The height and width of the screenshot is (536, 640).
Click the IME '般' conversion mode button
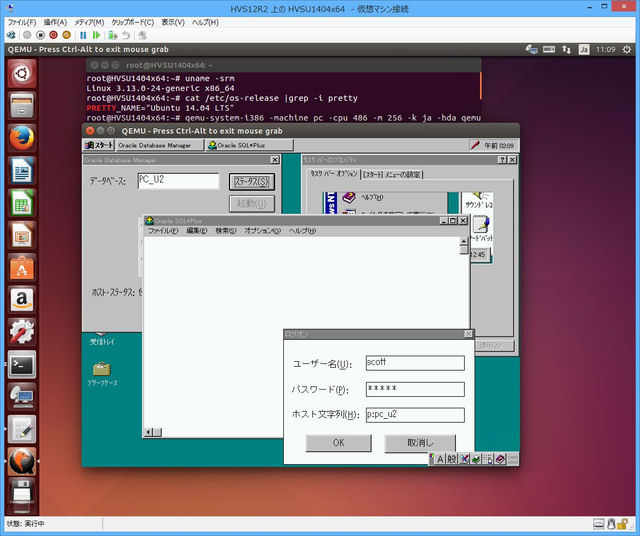pos(451,459)
